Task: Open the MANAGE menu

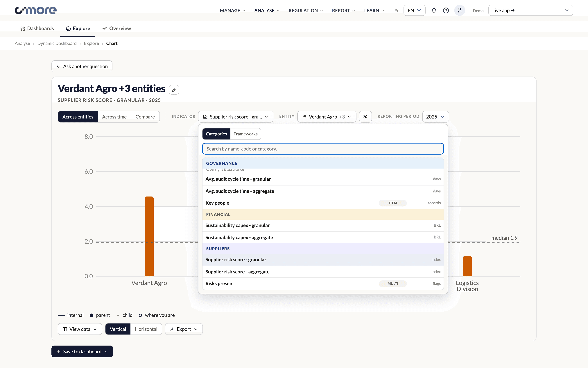Action: tap(232, 10)
